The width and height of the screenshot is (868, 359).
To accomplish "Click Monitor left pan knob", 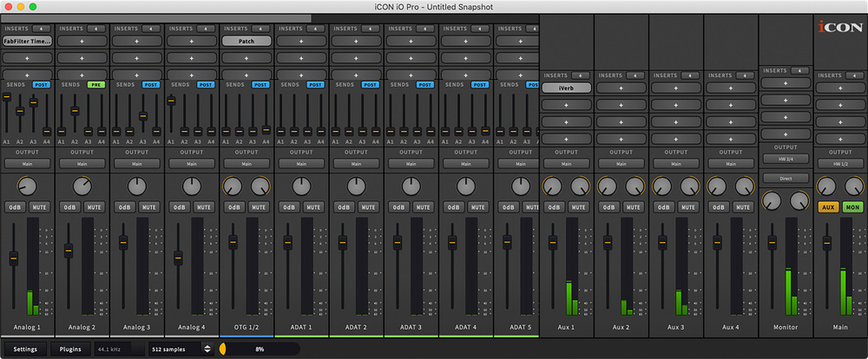I will coord(771,200).
